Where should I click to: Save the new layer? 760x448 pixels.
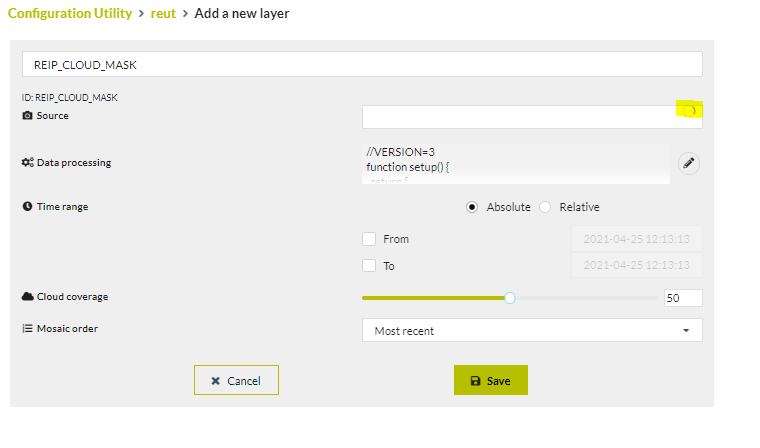coord(491,380)
